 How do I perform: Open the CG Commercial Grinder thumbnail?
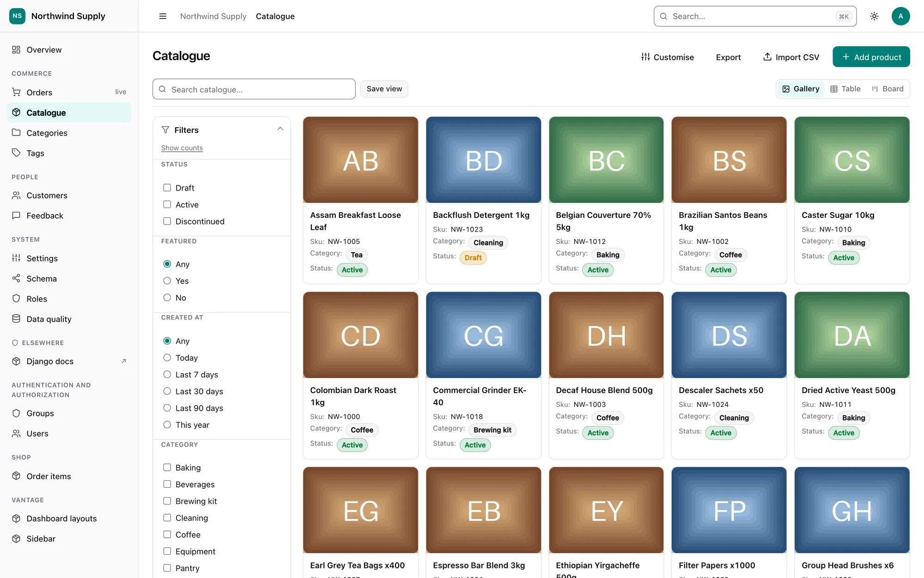[x=483, y=335]
